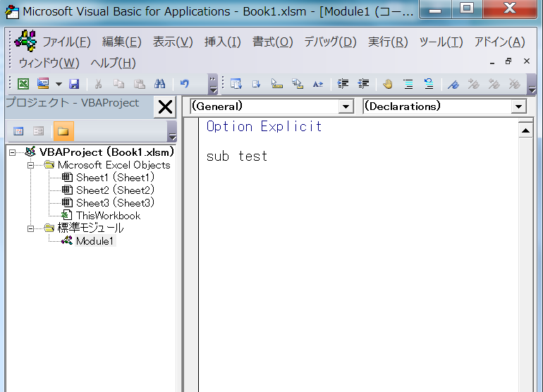Click the List Properties/Methods icon
543x392 pixels.
[236, 84]
